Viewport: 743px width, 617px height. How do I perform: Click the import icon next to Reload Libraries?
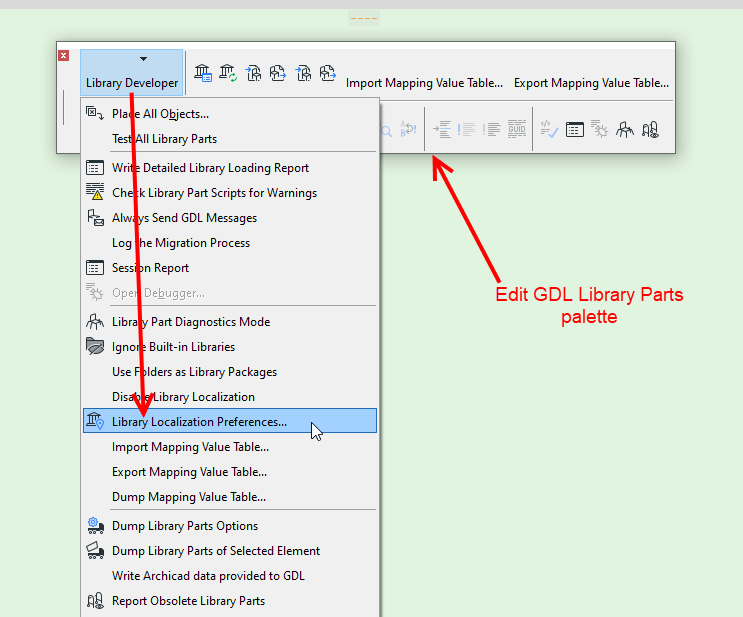[253, 73]
